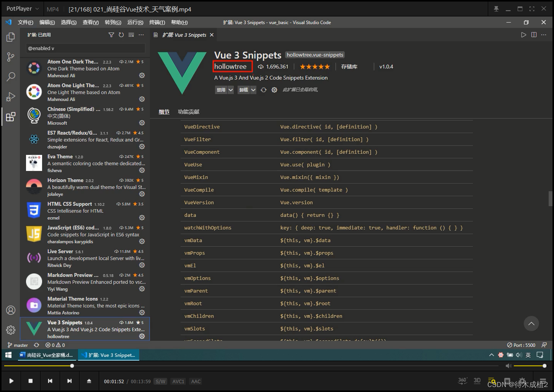Focus the @enabled extensions search box
Image resolution: width=554 pixels, height=392 pixels.
pyautogui.click(x=86, y=49)
